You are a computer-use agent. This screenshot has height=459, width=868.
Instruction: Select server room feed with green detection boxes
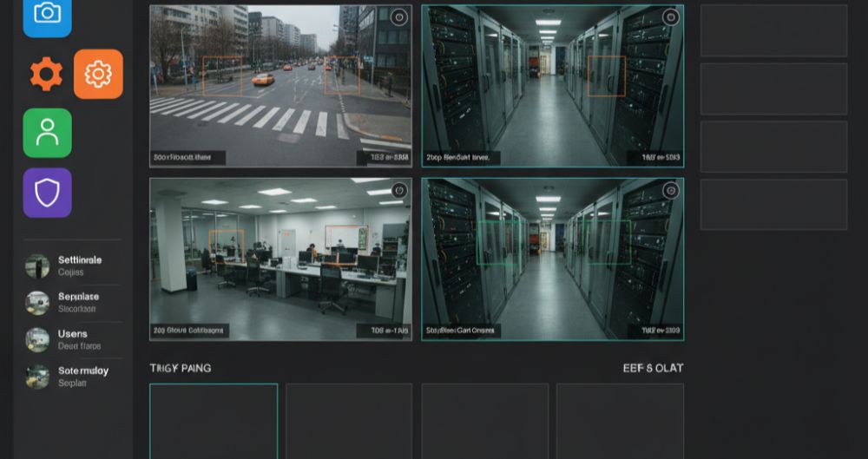point(552,259)
